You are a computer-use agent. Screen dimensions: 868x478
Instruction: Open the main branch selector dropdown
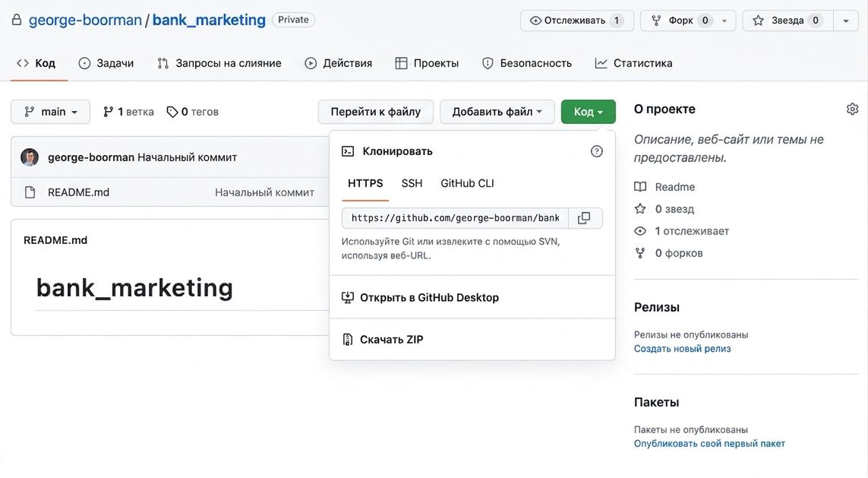pyautogui.click(x=50, y=112)
